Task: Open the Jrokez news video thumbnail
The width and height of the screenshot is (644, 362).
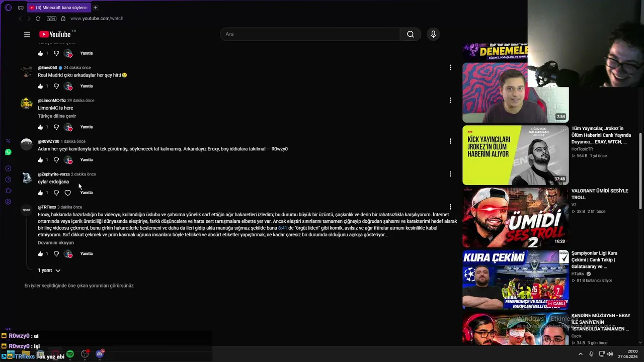Action: [516, 155]
